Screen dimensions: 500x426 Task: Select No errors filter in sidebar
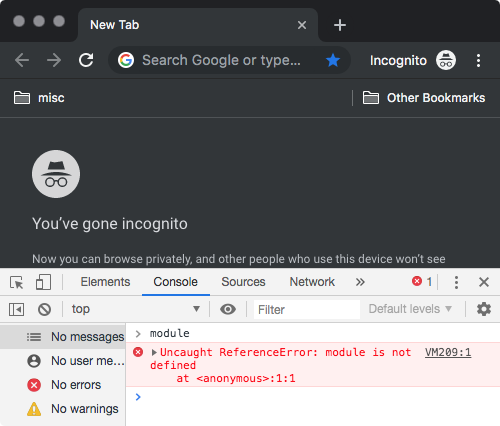[63, 385]
